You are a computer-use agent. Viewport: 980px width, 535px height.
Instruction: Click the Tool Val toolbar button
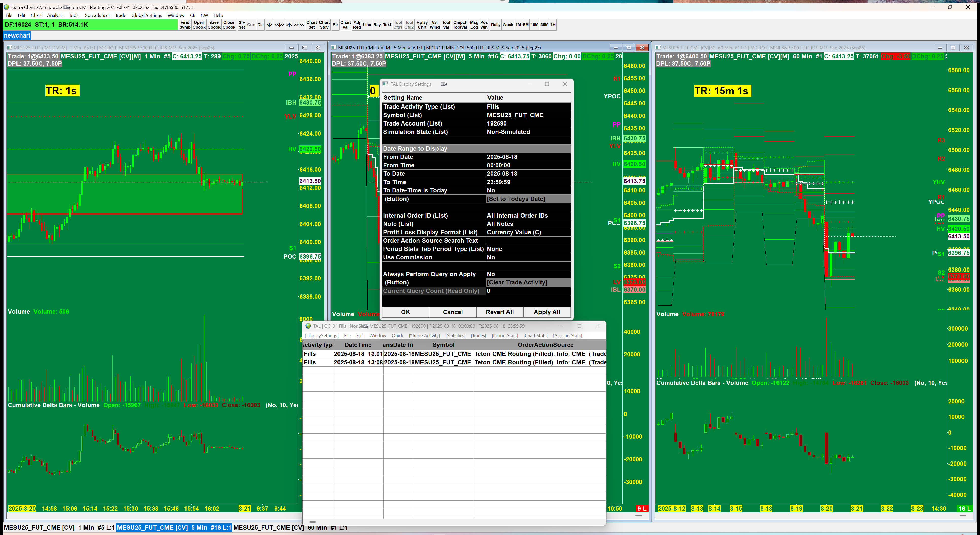[x=446, y=25]
